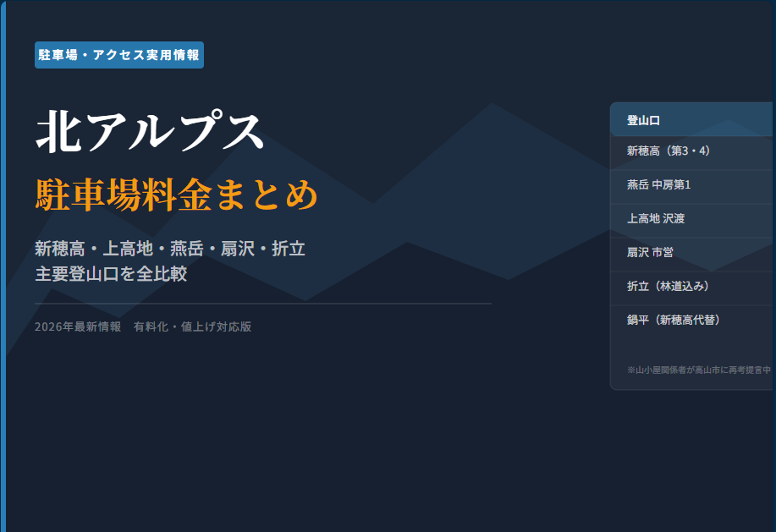The height and width of the screenshot is (532, 776).
Task: Click the 登山口 table column header
Action: (643, 120)
